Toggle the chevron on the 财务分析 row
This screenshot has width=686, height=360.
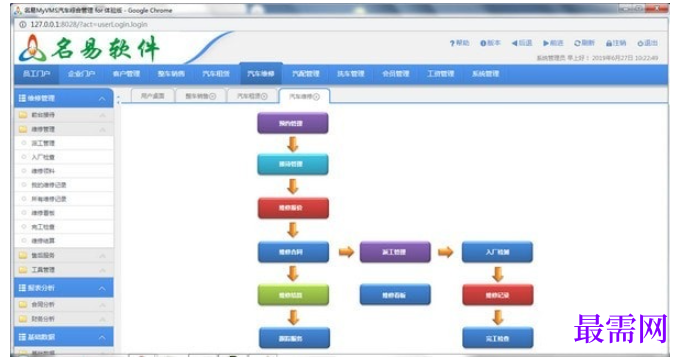point(102,319)
